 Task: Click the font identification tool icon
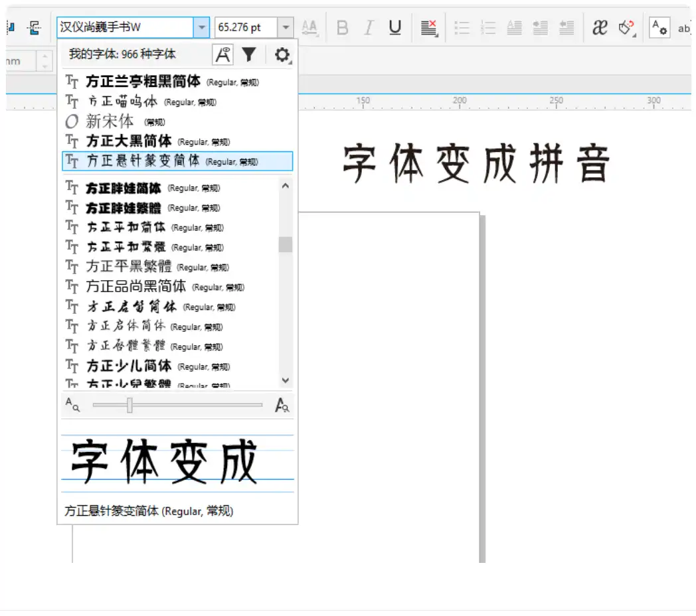coord(222,54)
